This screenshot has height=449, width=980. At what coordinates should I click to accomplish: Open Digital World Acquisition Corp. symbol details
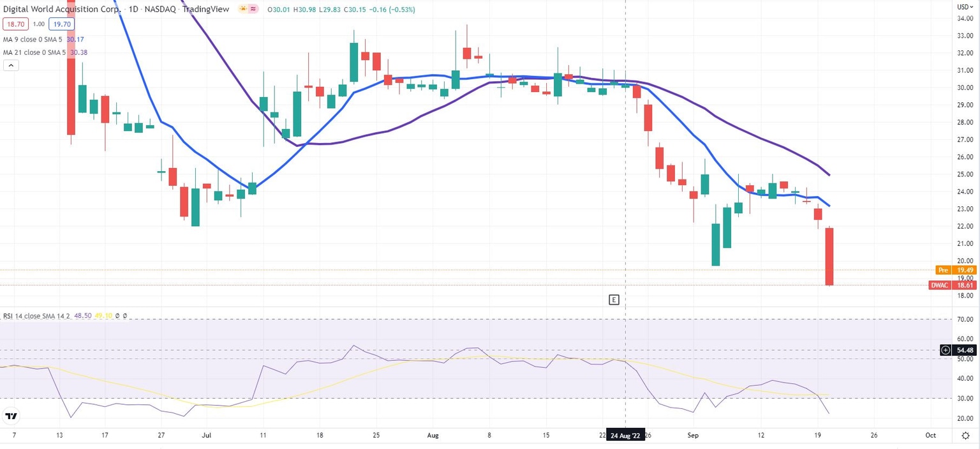point(61,10)
